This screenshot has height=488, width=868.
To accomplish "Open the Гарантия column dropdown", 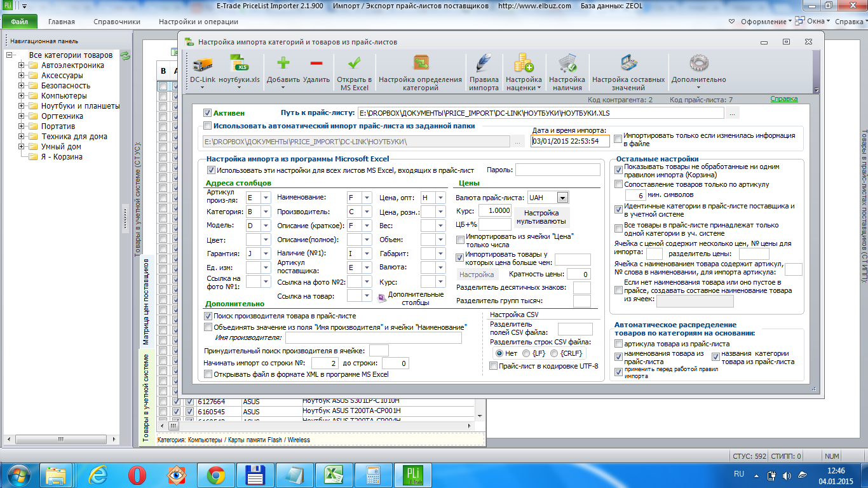I will coord(266,254).
